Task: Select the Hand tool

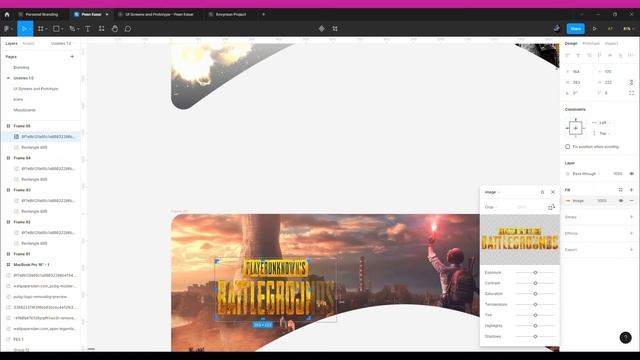Action: pos(115,29)
